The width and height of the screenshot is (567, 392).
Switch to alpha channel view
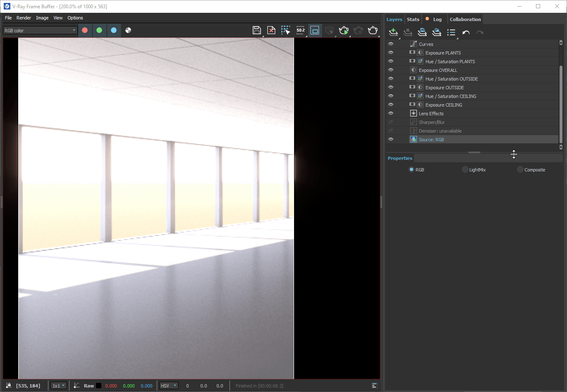(128, 30)
